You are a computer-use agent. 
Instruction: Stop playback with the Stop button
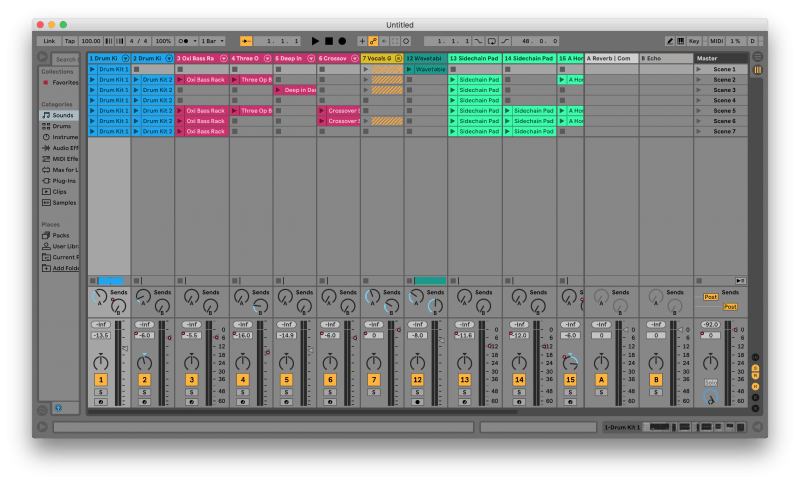click(329, 41)
